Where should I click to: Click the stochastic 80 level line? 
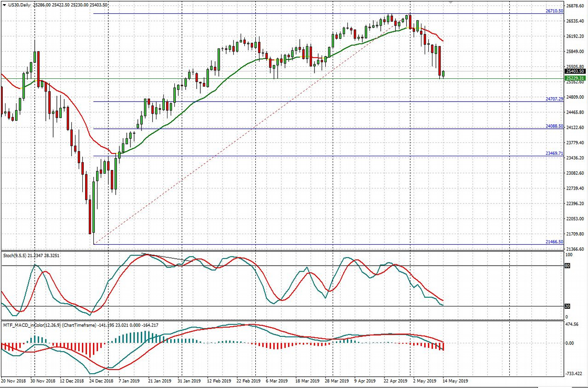pyautogui.click(x=275, y=266)
